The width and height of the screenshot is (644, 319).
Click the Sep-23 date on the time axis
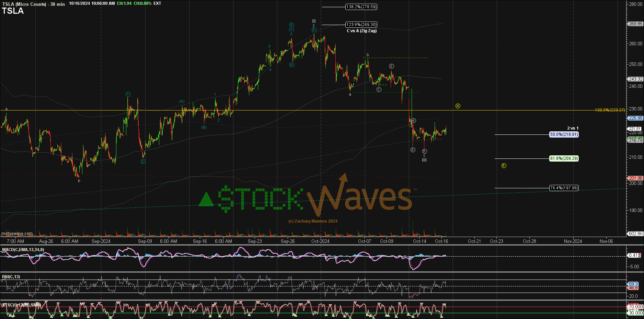pyautogui.click(x=255, y=241)
